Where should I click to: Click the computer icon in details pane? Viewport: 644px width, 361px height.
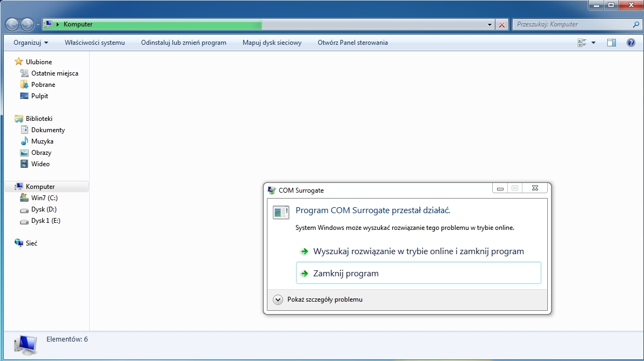pyautogui.click(x=25, y=345)
